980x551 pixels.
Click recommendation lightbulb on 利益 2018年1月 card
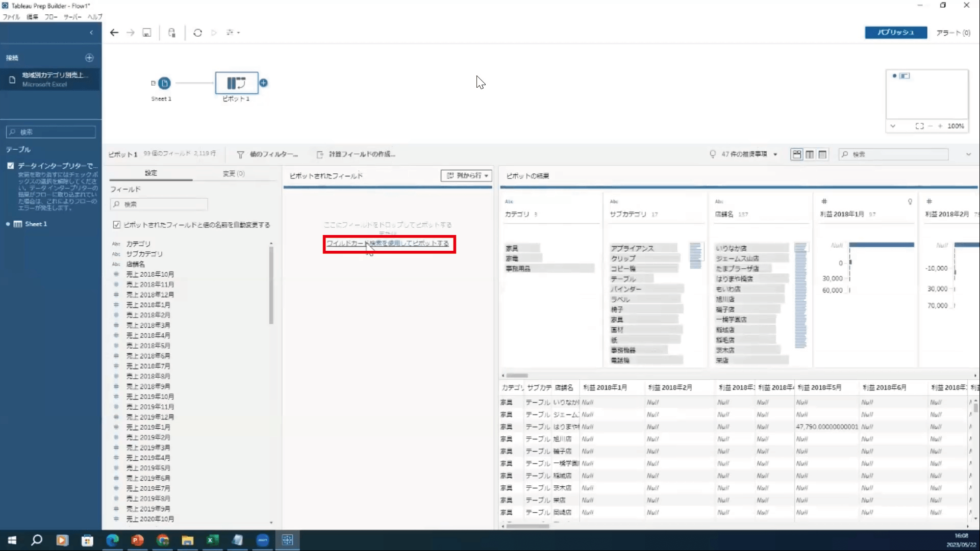pyautogui.click(x=910, y=202)
